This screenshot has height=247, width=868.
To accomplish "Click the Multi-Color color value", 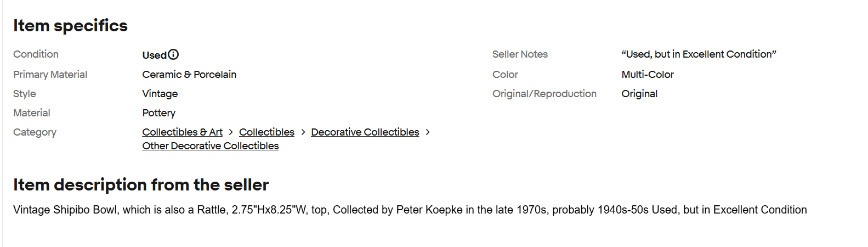I will pos(647,75).
